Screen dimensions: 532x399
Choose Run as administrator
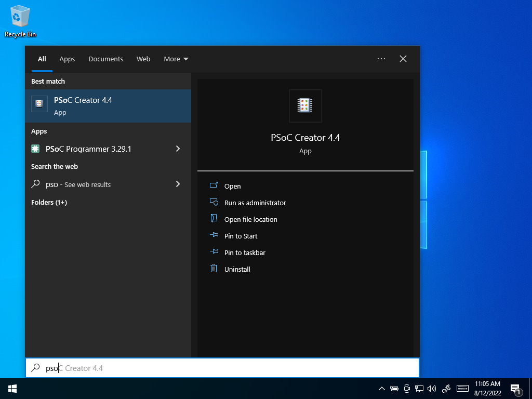pos(255,203)
